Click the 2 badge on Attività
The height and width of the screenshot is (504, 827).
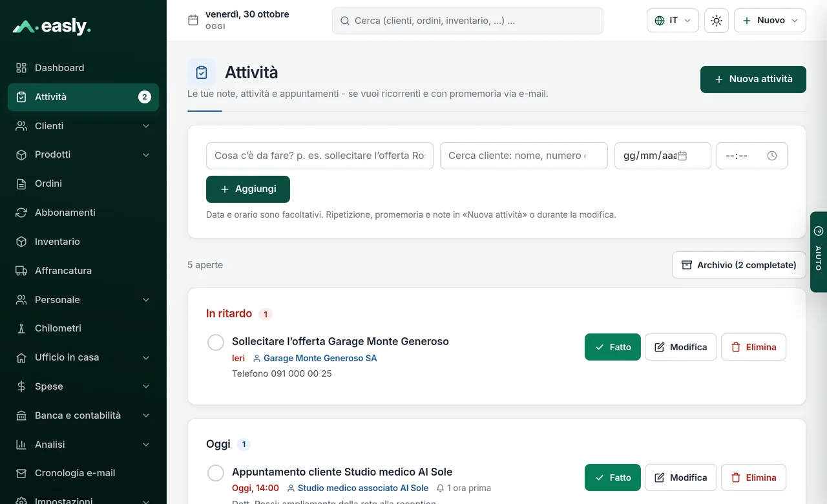145,97
